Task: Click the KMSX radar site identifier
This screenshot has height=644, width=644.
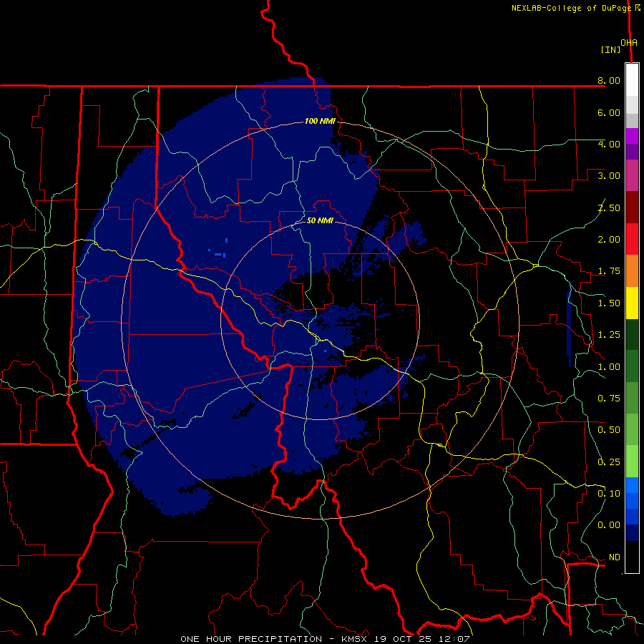Action: [354, 639]
